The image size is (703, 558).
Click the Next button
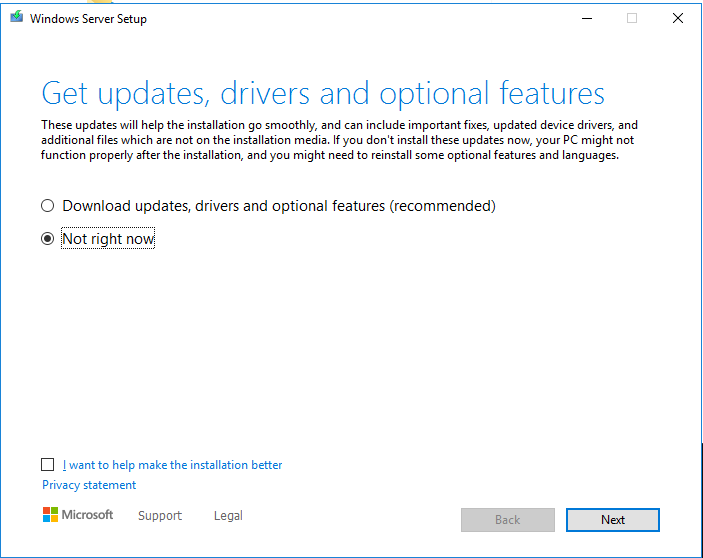point(612,520)
